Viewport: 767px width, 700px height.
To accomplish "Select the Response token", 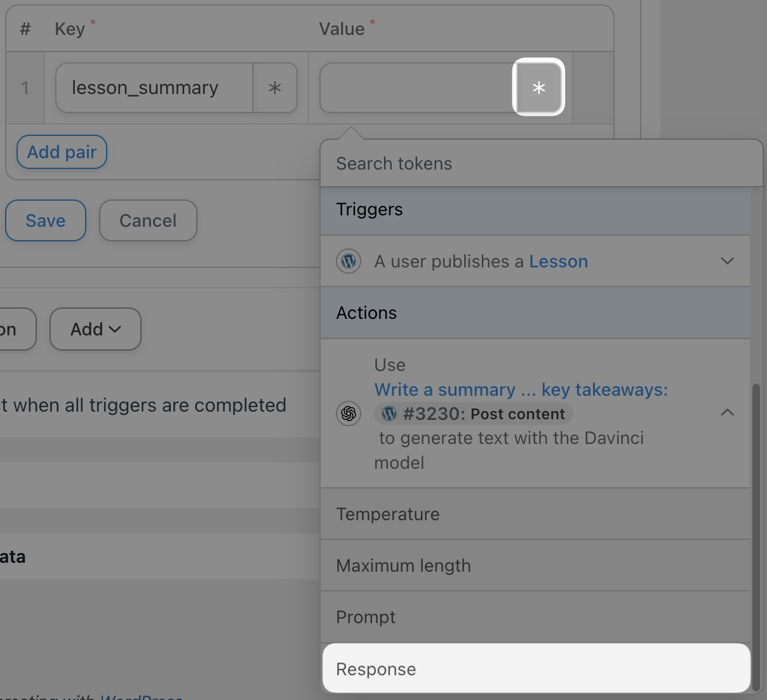I will coord(536,669).
